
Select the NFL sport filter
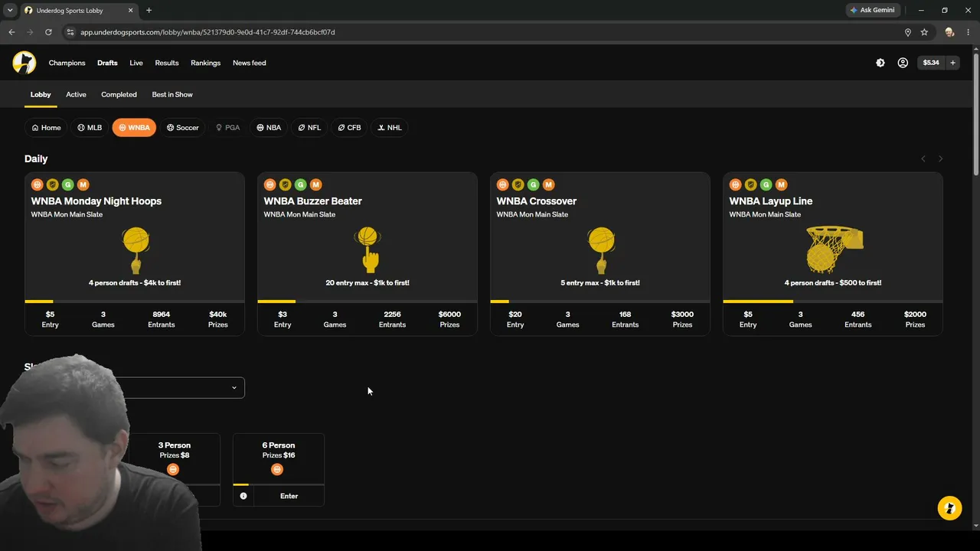[309, 128]
